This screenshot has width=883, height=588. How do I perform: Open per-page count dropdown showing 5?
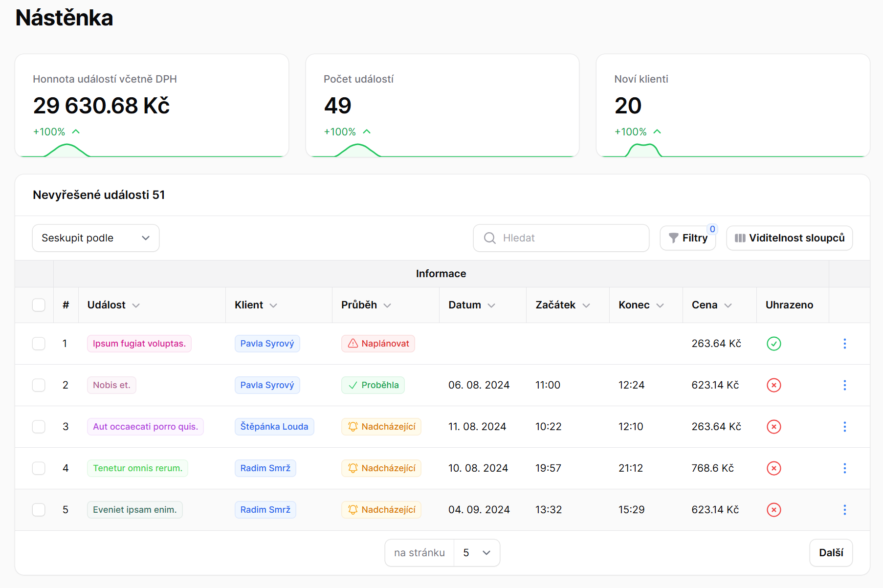pyautogui.click(x=477, y=553)
